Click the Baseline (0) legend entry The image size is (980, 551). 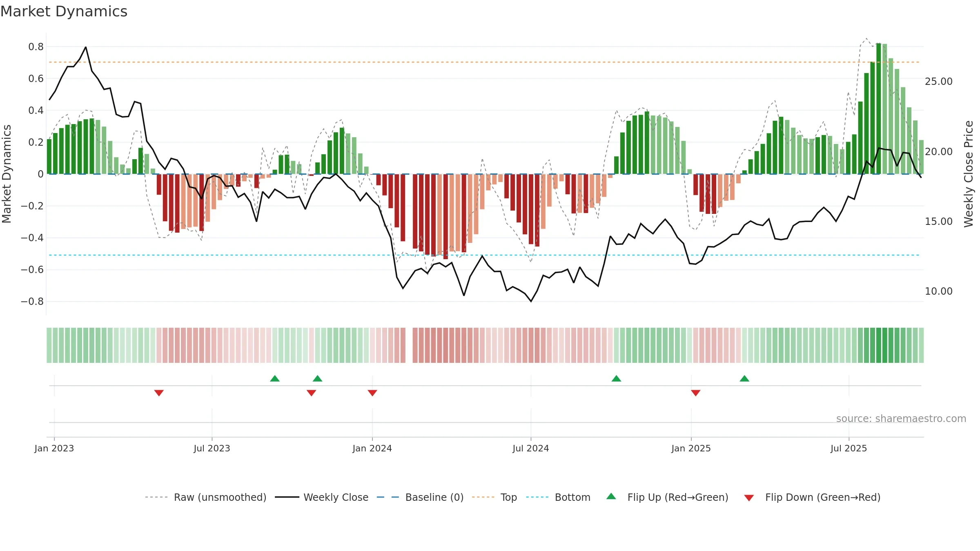[x=420, y=497]
